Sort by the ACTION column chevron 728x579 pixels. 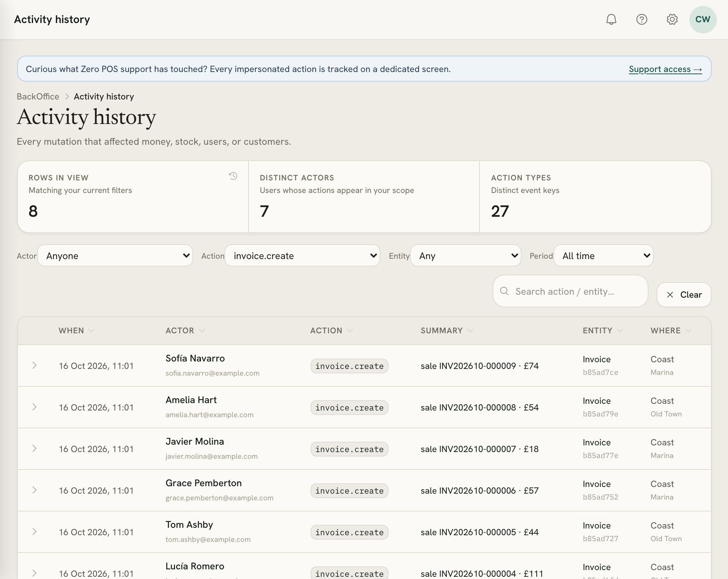350,330
